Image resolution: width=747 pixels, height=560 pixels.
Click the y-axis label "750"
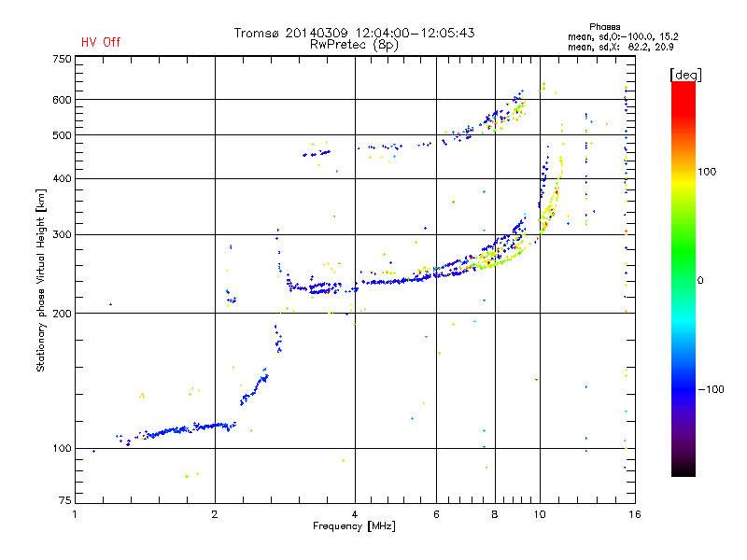[x=62, y=59]
